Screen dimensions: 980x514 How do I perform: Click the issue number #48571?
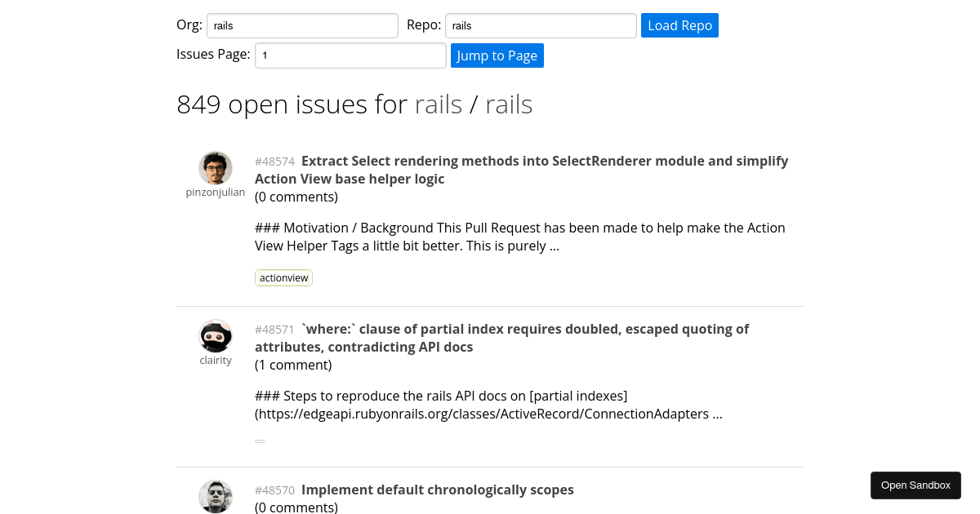pyautogui.click(x=274, y=330)
